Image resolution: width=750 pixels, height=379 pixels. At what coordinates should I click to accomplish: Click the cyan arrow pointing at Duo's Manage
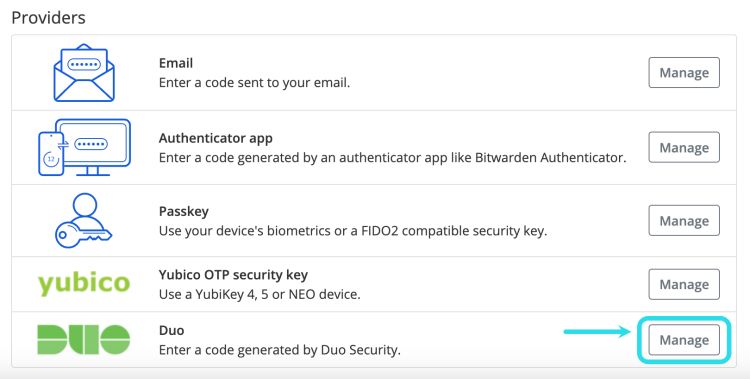(597, 332)
